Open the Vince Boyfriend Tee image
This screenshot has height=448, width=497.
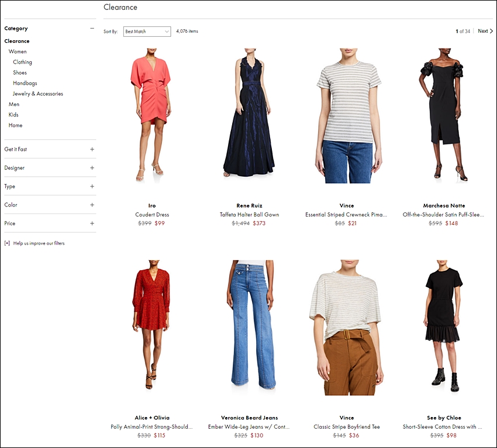click(346, 328)
